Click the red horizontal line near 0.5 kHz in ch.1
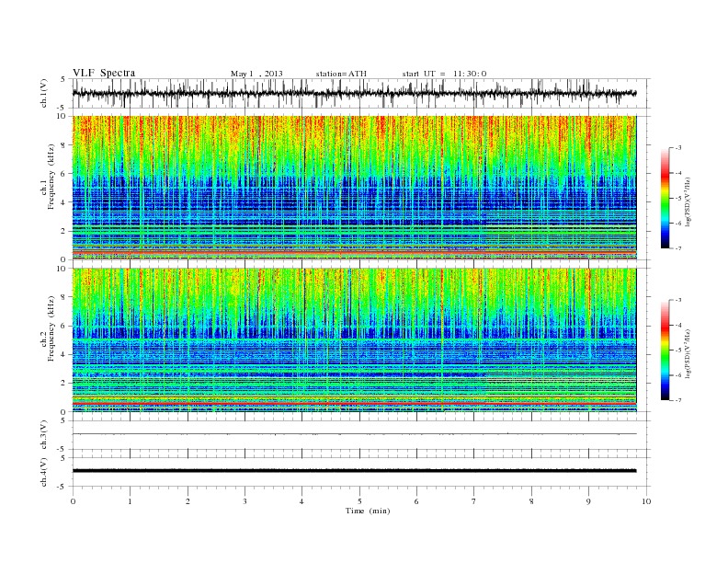Screen dimensions: 728x563 point(354,253)
